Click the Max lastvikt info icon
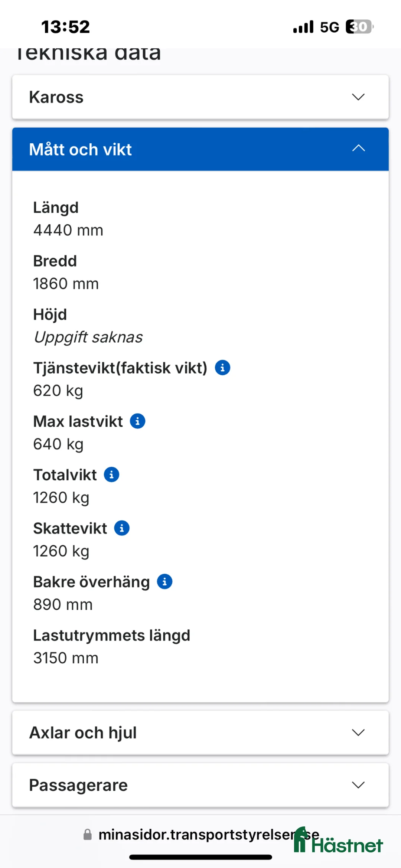Image resolution: width=401 pixels, height=868 pixels. pos(137,421)
